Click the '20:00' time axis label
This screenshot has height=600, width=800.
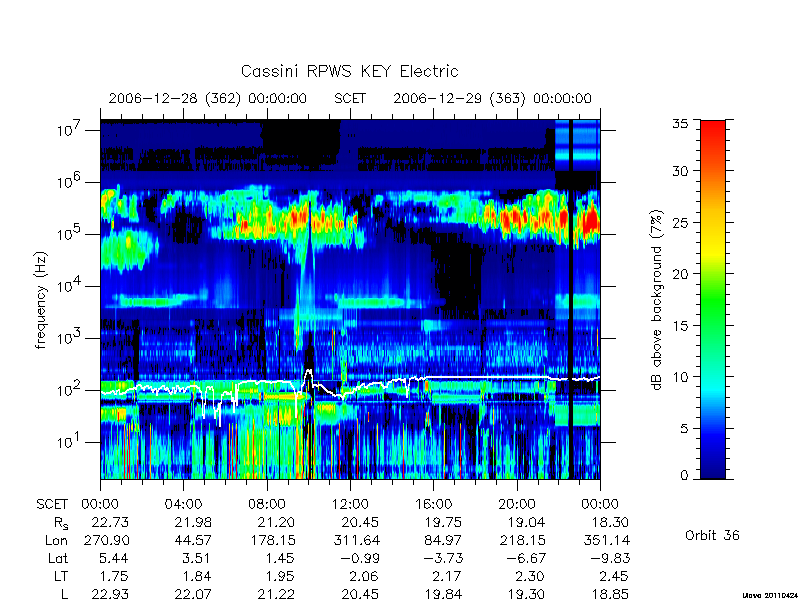[517, 505]
